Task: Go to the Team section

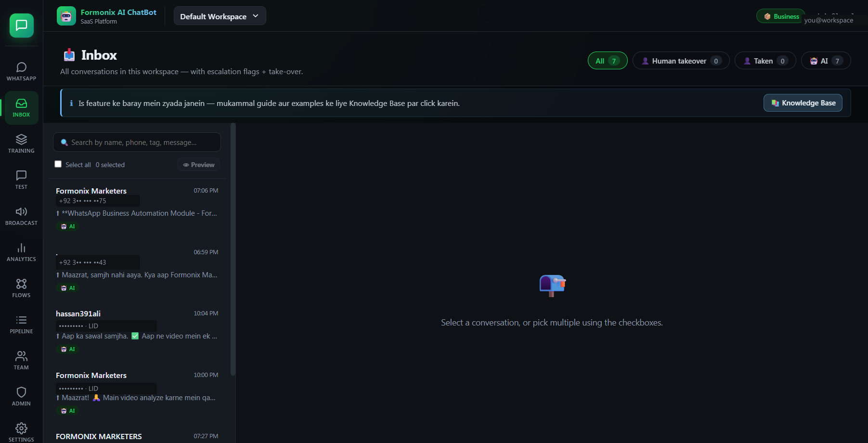Action: 21,360
